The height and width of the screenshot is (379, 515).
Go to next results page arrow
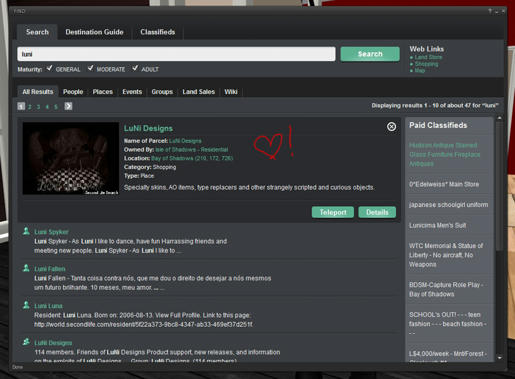(68, 106)
